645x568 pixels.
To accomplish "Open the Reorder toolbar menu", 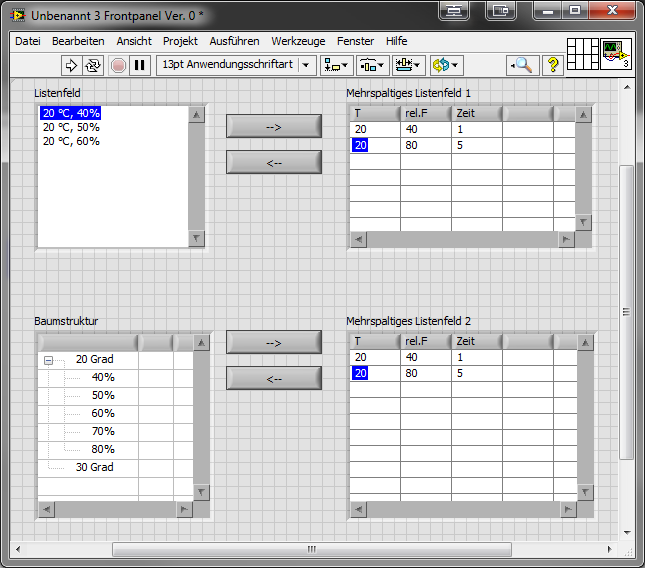I will 447,65.
